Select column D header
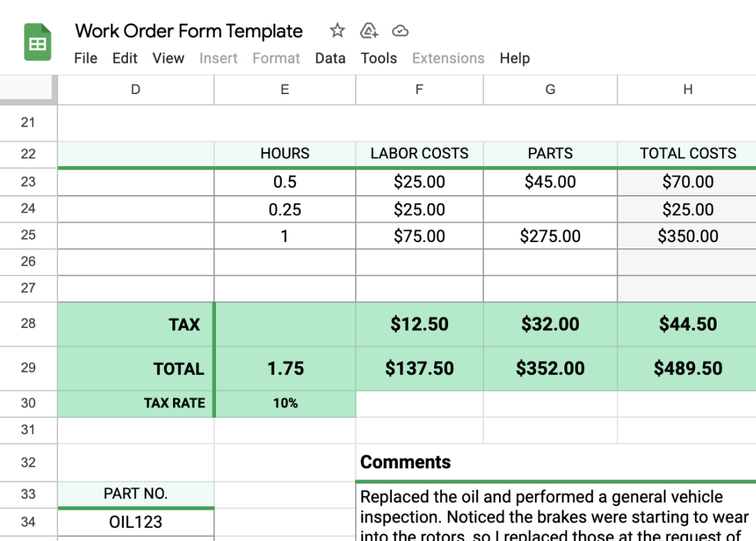The image size is (756, 541). click(136, 90)
